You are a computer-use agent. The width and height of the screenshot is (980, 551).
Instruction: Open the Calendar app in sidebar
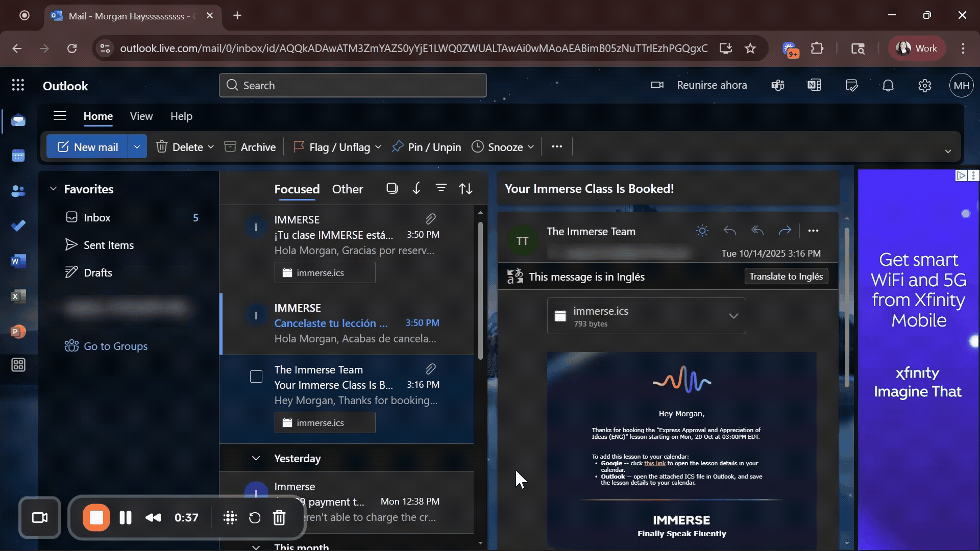(18, 156)
